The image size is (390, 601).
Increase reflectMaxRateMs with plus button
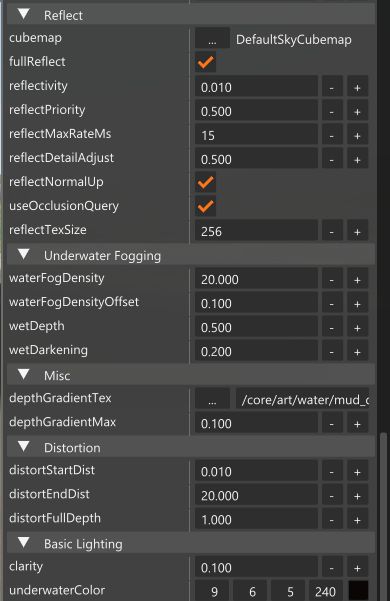[357, 135]
